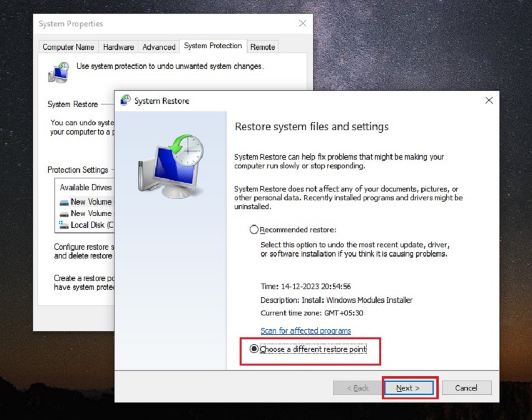
Task: Select the Local Disk entry in drives list
Action: pos(91,225)
